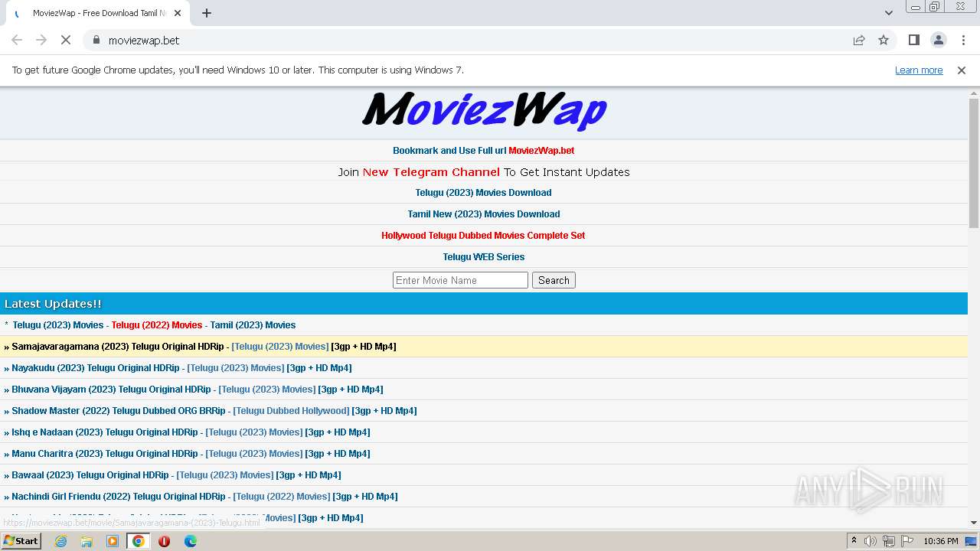980x551 pixels.
Task: Open Telugu WEB Series link
Action: (x=483, y=257)
